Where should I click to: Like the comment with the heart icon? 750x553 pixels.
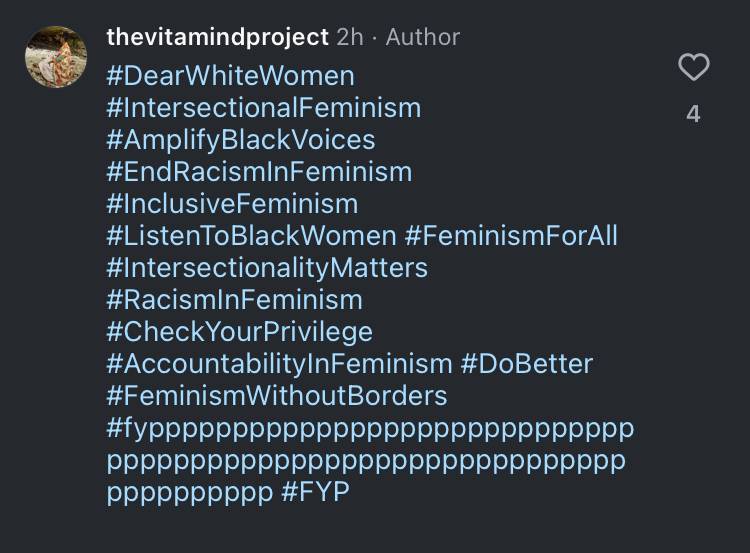[x=694, y=67]
